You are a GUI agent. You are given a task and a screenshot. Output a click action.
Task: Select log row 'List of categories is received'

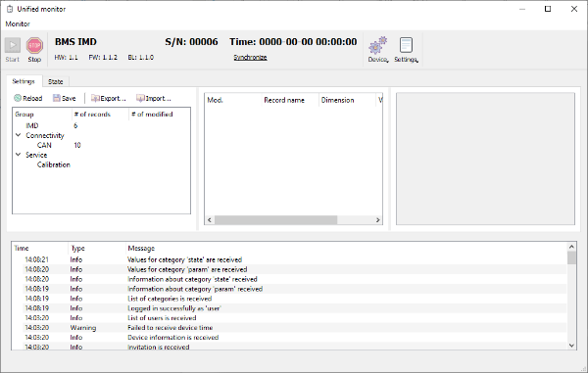tap(289, 299)
